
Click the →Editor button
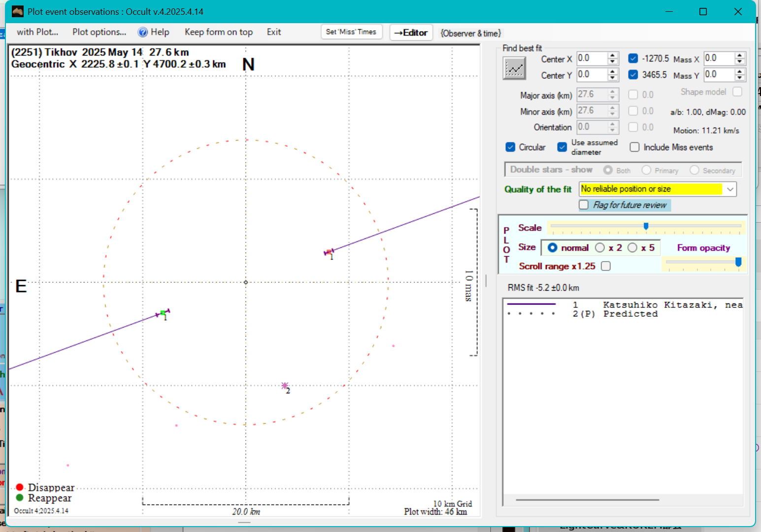pyautogui.click(x=411, y=33)
